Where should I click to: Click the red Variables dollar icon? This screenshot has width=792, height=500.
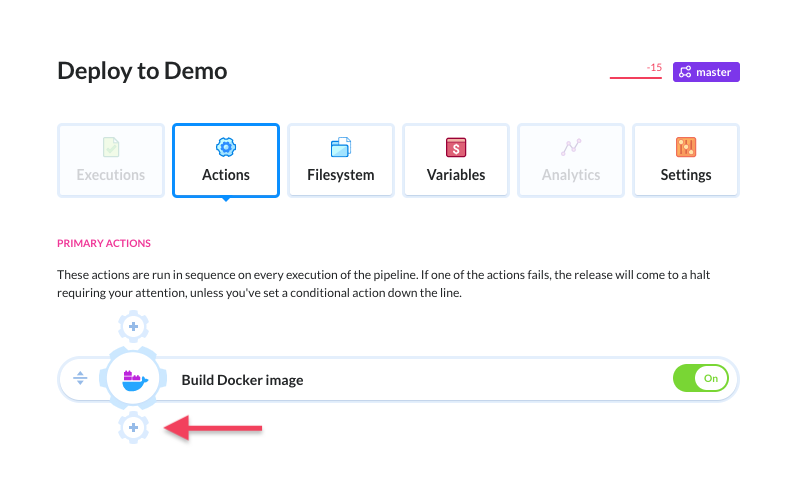[456, 147]
